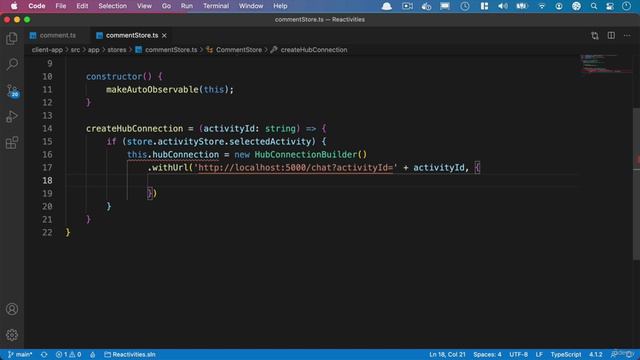This screenshot has width=640, height=360.
Task: Click the clock history icon in menu bar
Action: click(x=464, y=6)
